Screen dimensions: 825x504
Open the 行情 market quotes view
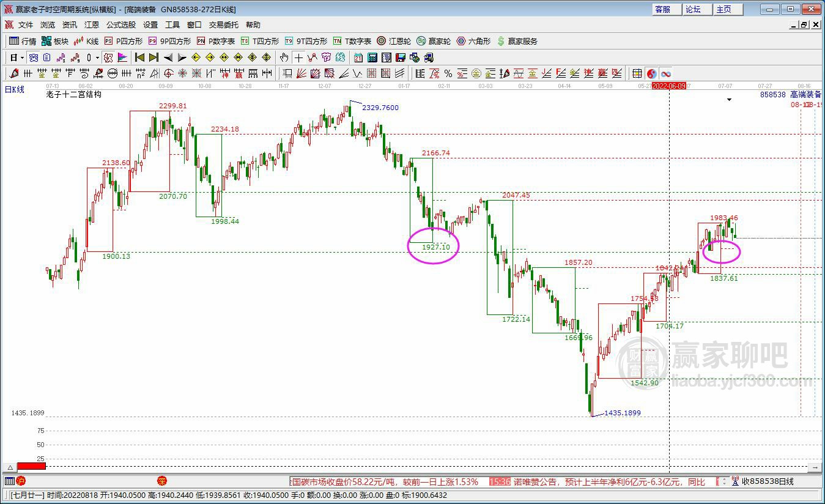point(23,41)
